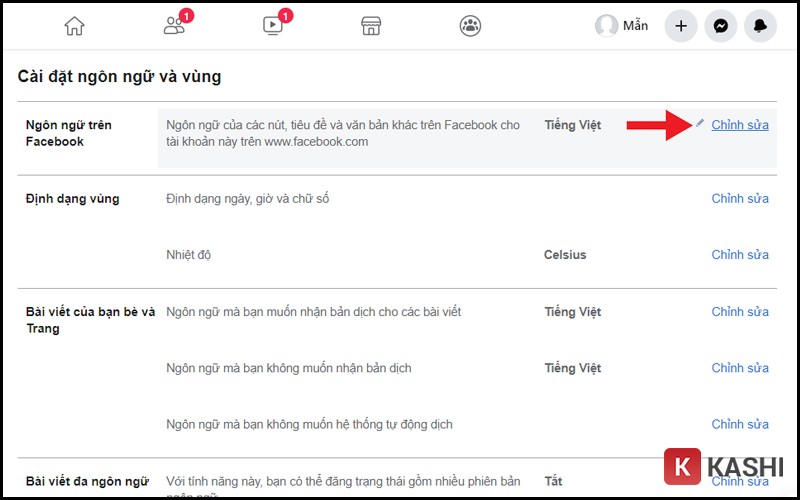Open the Marketplace storefront icon
The height and width of the screenshot is (500, 800).
371,26
